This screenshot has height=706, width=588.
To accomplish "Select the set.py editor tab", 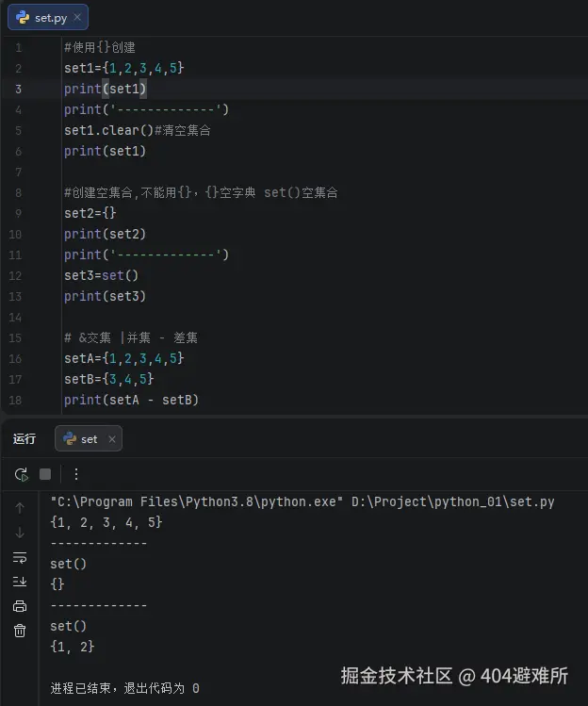I will click(x=48, y=18).
